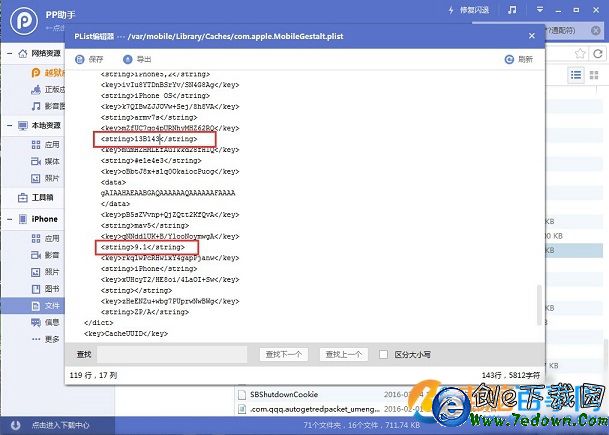
Task: Open the dropdown menu icon in title bar
Action: 540,10
